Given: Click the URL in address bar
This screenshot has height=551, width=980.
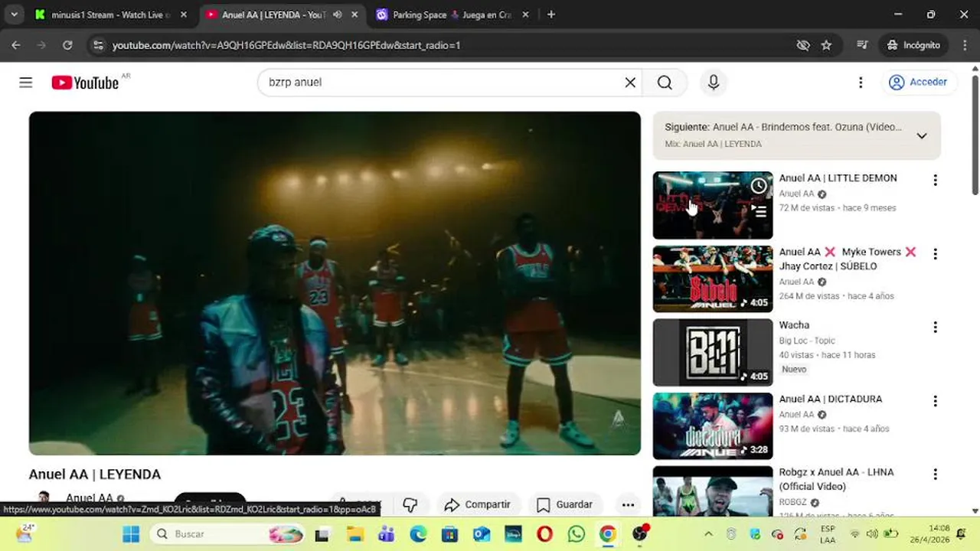Looking at the screenshot, I should pyautogui.click(x=286, y=45).
